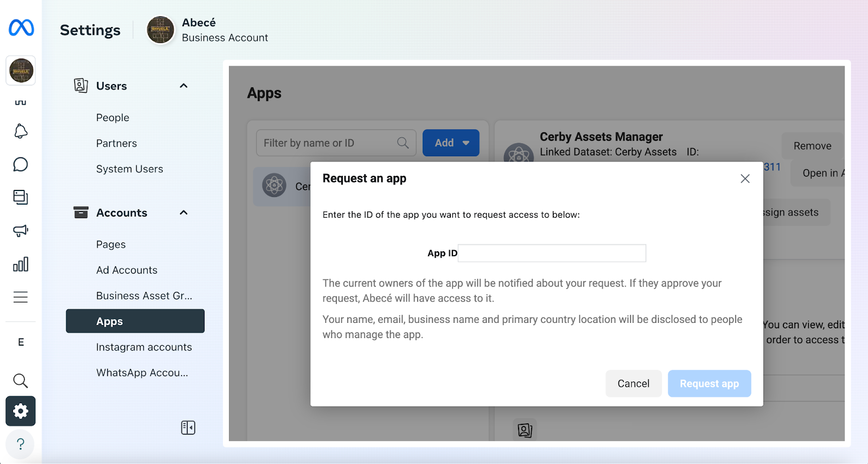Open the Add dropdown button
The width and height of the screenshot is (868, 464).
tap(451, 143)
